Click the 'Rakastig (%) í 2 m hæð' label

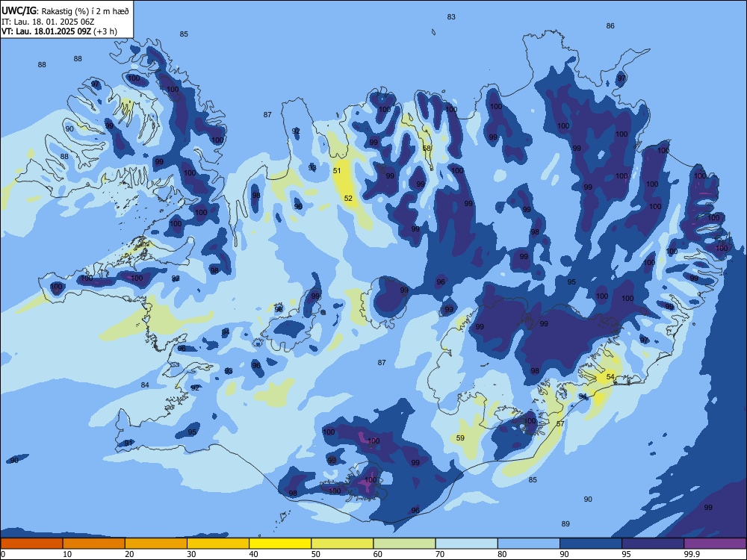tap(85, 11)
